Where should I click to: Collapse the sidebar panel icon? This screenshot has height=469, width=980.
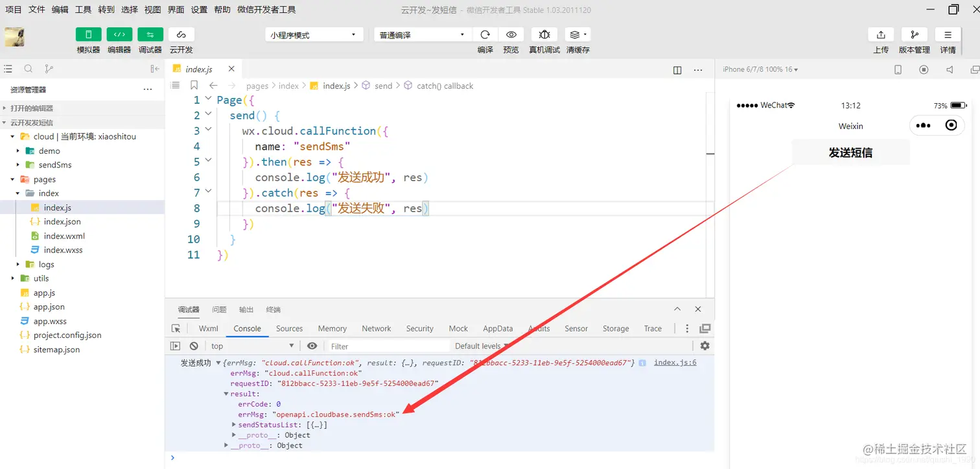pyautogui.click(x=155, y=69)
